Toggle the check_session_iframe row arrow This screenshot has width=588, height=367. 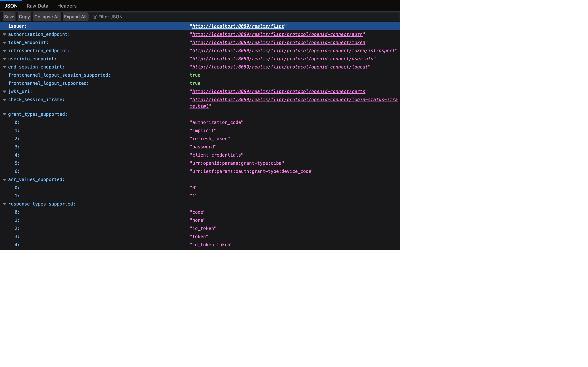pos(4,100)
